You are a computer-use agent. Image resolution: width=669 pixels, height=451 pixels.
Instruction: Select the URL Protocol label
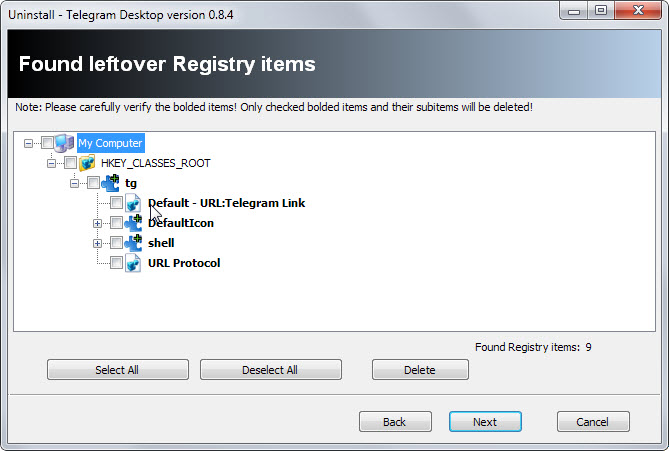tap(184, 263)
